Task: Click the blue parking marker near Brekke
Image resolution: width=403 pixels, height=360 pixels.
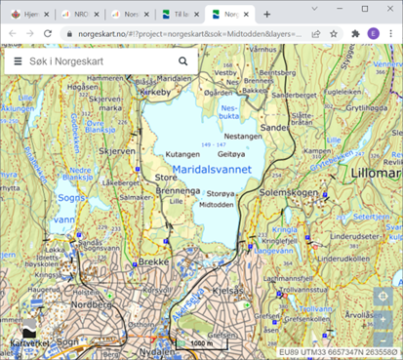Action: (135, 265)
